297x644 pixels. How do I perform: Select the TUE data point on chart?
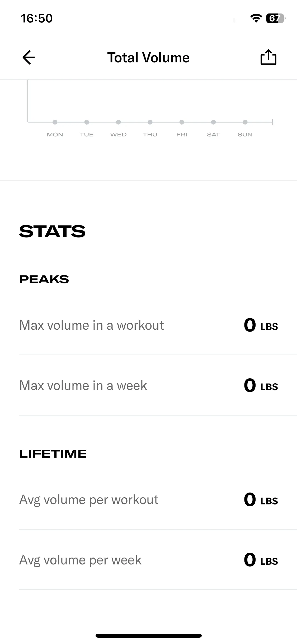click(87, 122)
